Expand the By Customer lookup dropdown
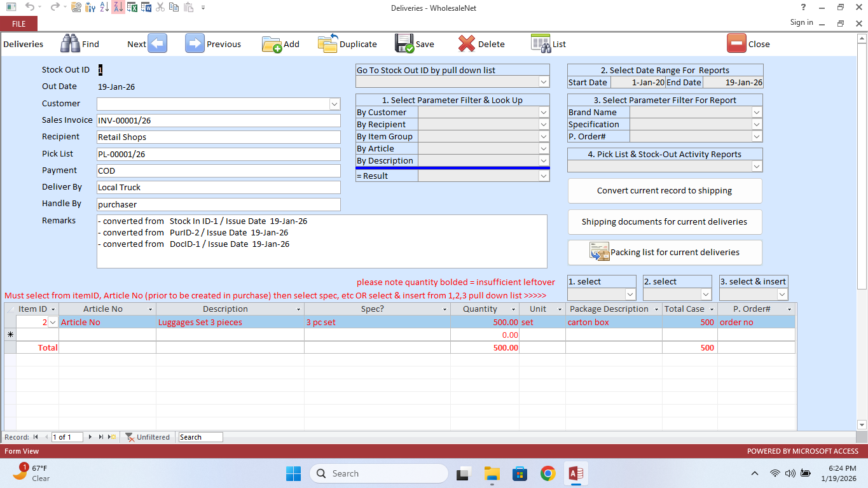Image resolution: width=868 pixels, height=488 pixels. point(543,112)
